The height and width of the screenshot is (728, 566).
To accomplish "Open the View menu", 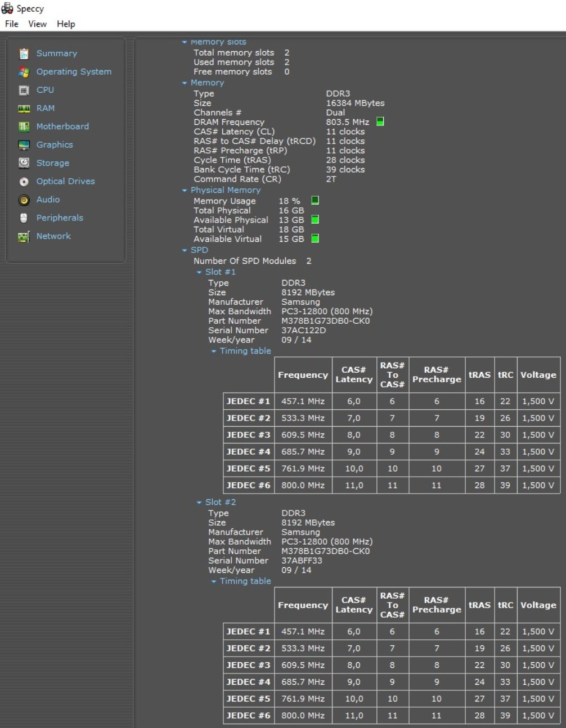I will [38, 24].
